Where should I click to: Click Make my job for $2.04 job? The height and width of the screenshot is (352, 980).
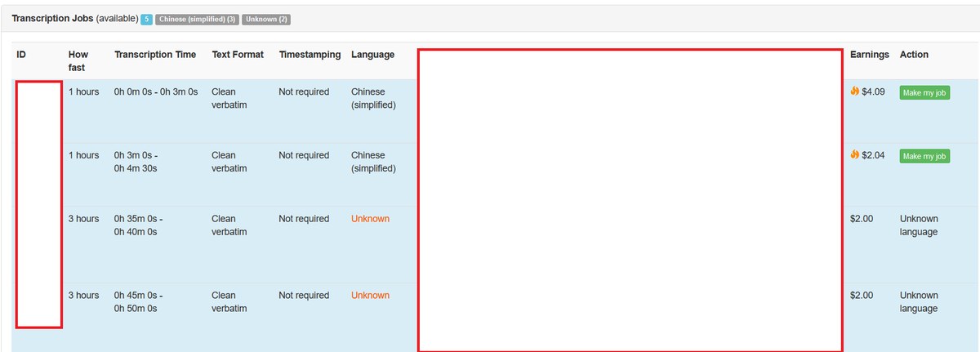(924, 156)
